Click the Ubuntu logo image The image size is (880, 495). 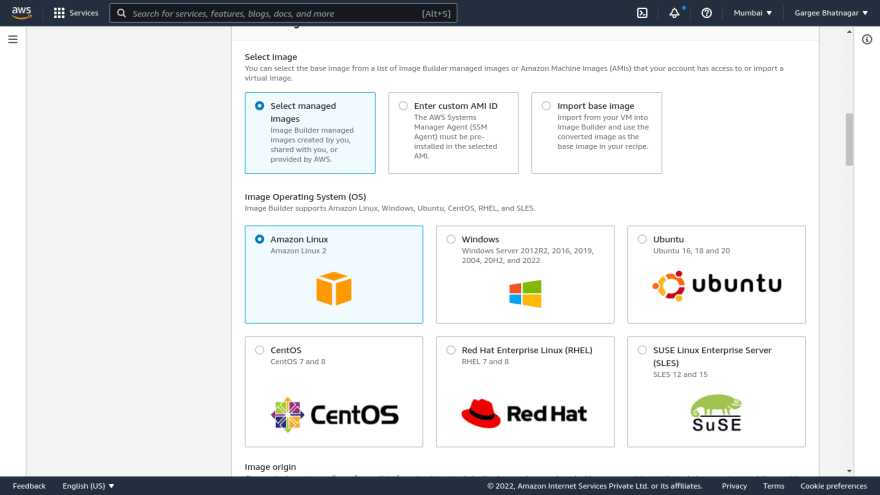coord(716,285)
